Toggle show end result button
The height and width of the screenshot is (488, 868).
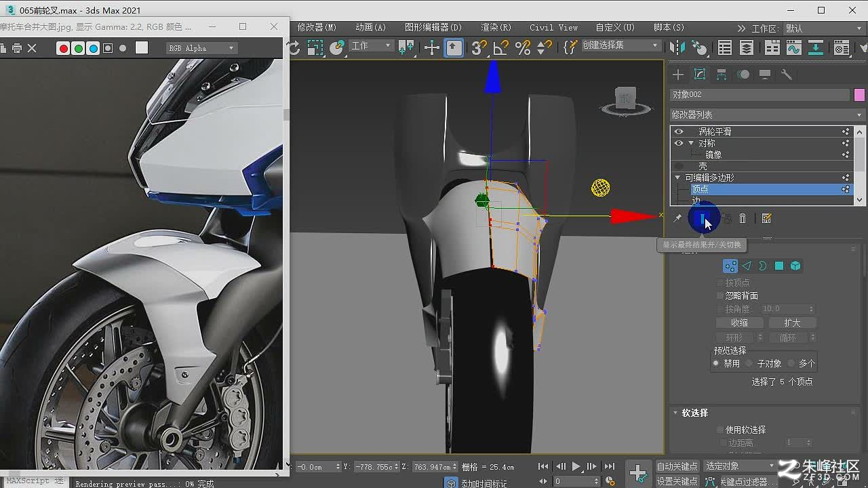(x=703, y=218)
